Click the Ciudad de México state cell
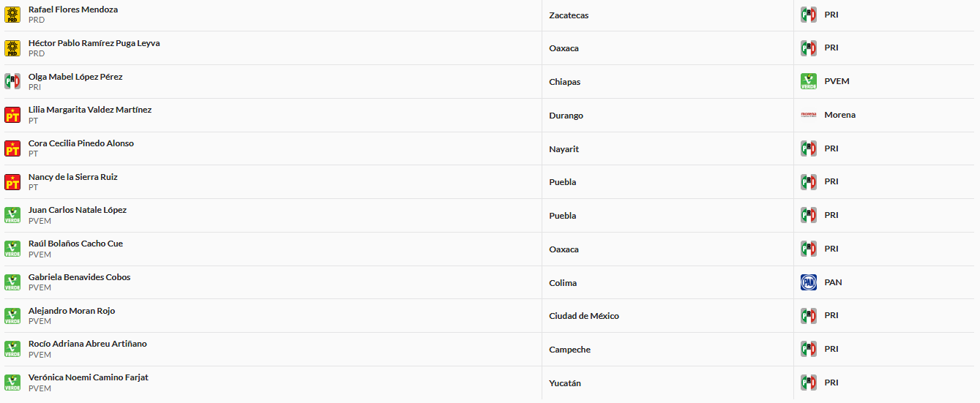 583,316
